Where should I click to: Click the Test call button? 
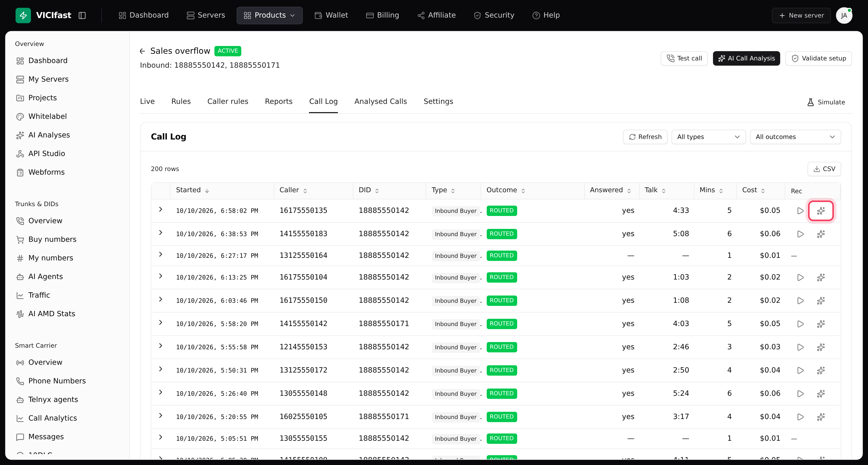click(x=684, y=58)
